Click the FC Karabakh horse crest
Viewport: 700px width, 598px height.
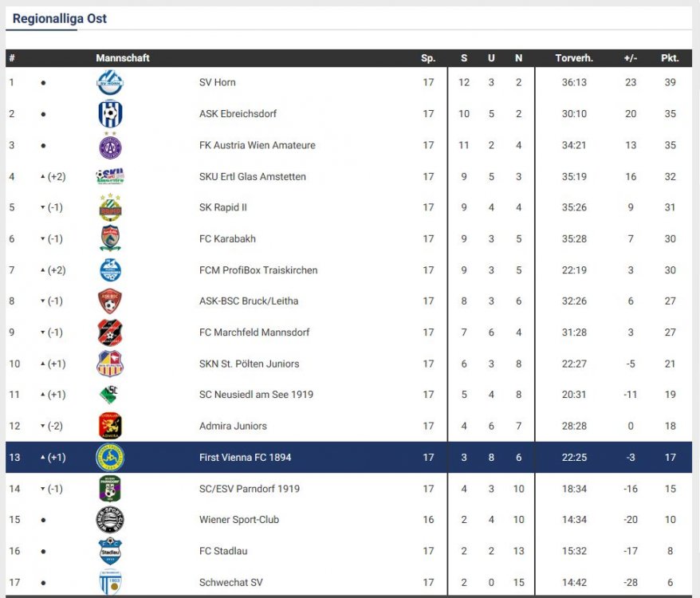point(110,239)
